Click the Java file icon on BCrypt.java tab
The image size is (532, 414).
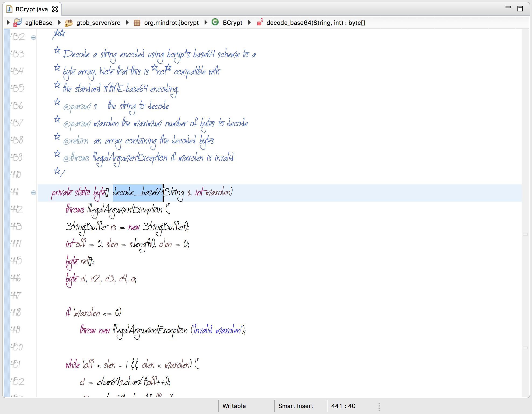9,9
